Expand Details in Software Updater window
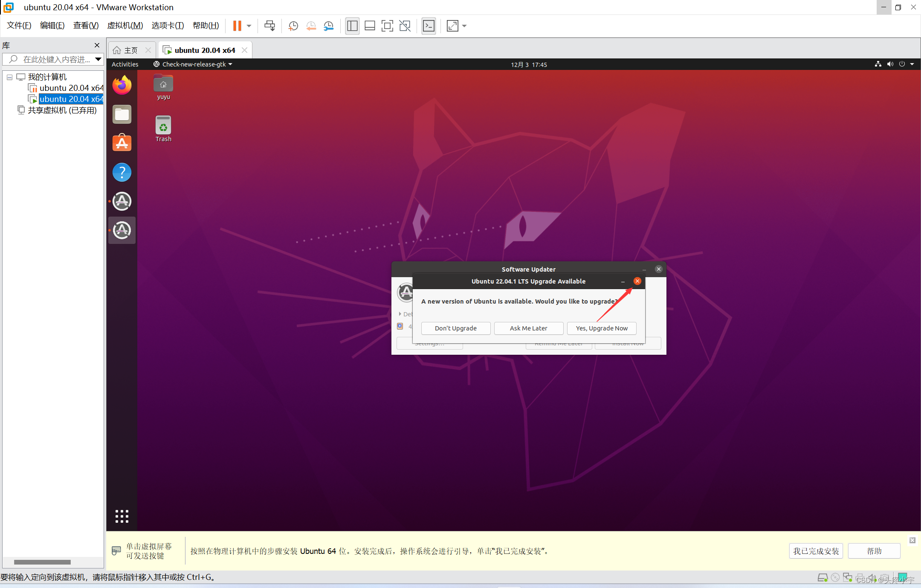 point(405,314)
